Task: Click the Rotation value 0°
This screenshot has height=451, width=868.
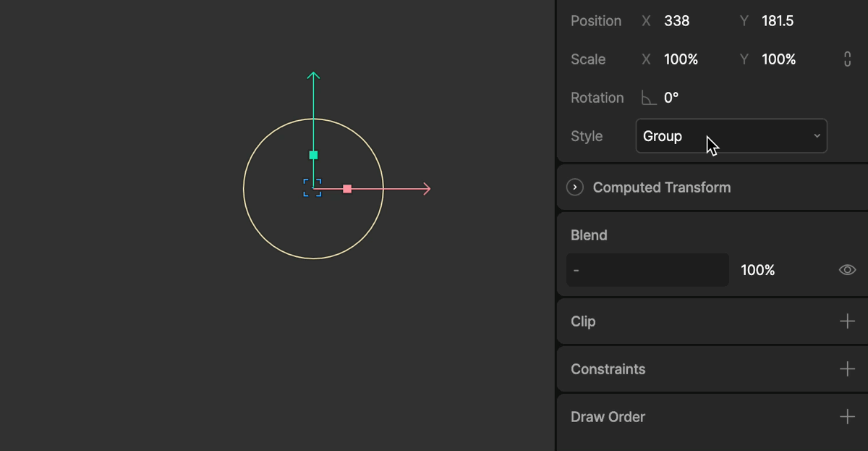Action: [671, 98]
